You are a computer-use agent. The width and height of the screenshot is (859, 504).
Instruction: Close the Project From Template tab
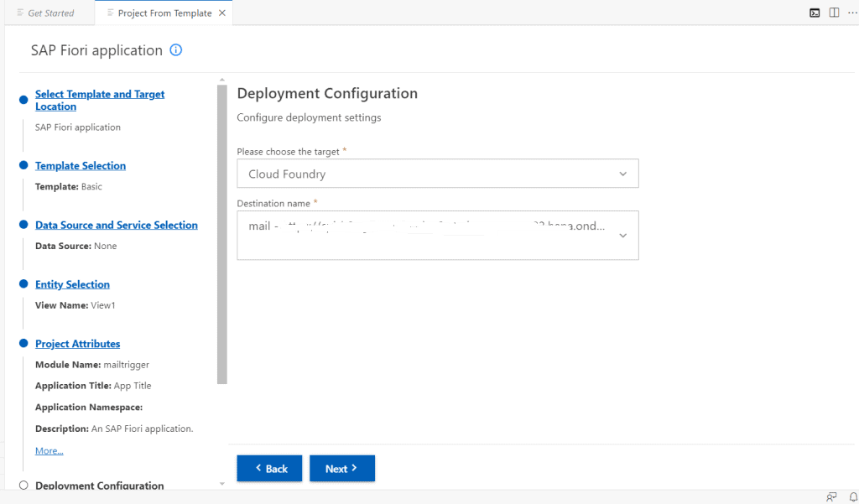[x=221, y=13]
